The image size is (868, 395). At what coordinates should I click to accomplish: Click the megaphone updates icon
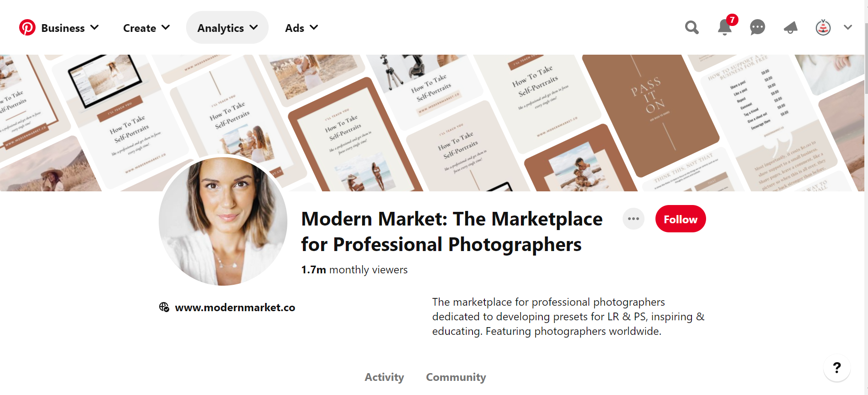(790, 27)
